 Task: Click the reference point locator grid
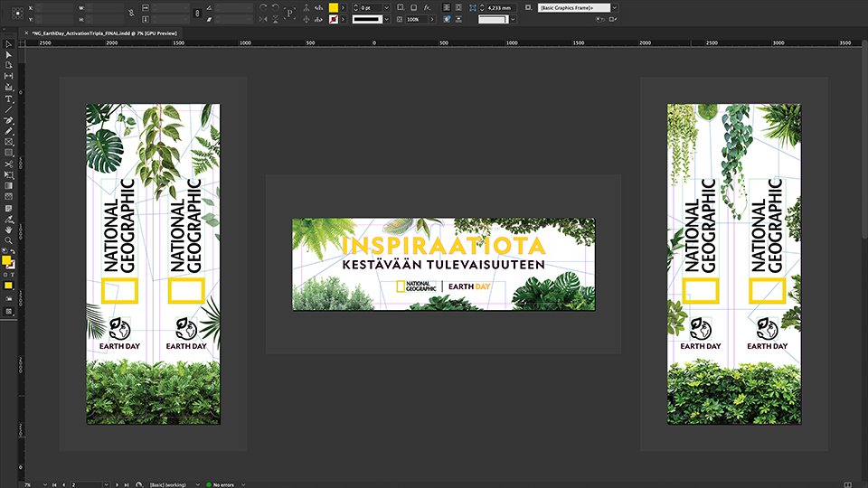coord(17,13)
